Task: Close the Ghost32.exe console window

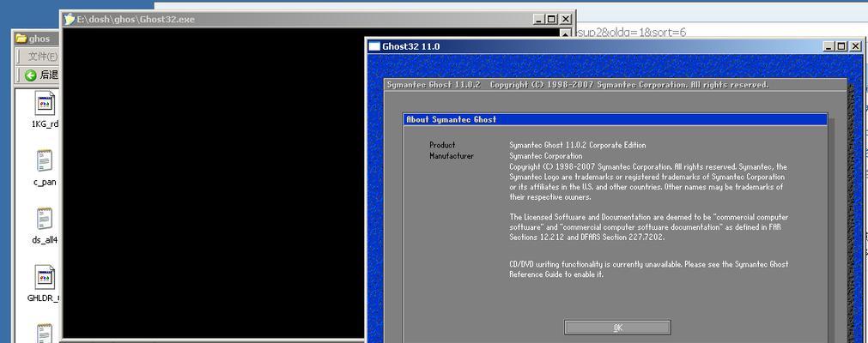Action: [x=565, y=20]
